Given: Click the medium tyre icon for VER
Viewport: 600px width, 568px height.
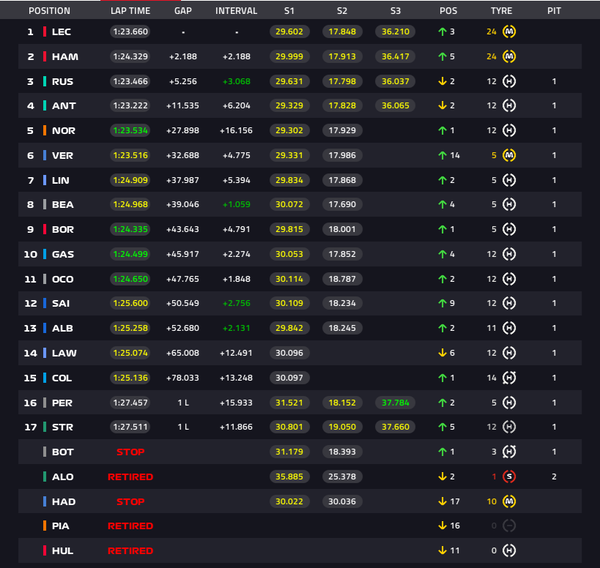Looking at the screenshot, I should click(509, 155).
